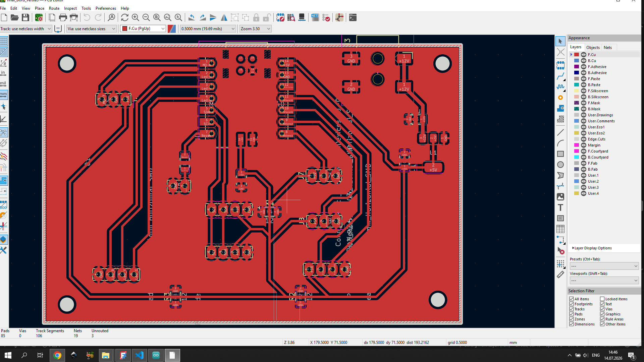The width and height of the screenshot is (644, 362).
Task: Open Chrome from the taskbar
Action: 57,355
